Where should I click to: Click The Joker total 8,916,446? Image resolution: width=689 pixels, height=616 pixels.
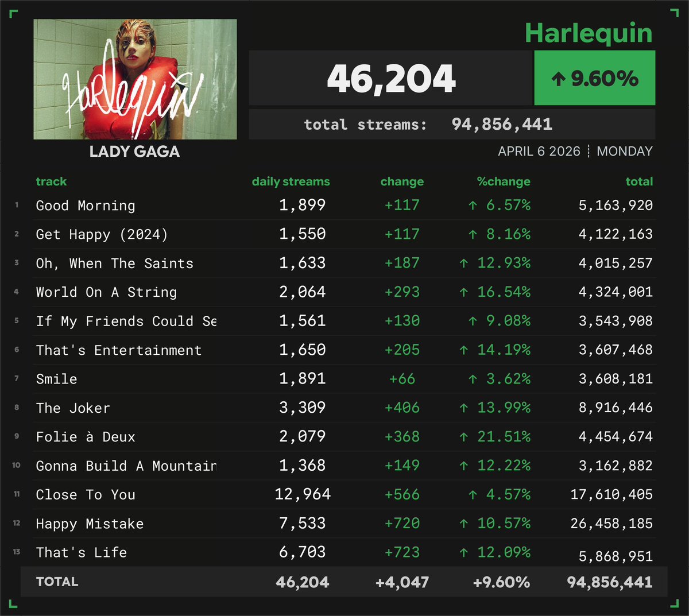click(x=616, y=408)
